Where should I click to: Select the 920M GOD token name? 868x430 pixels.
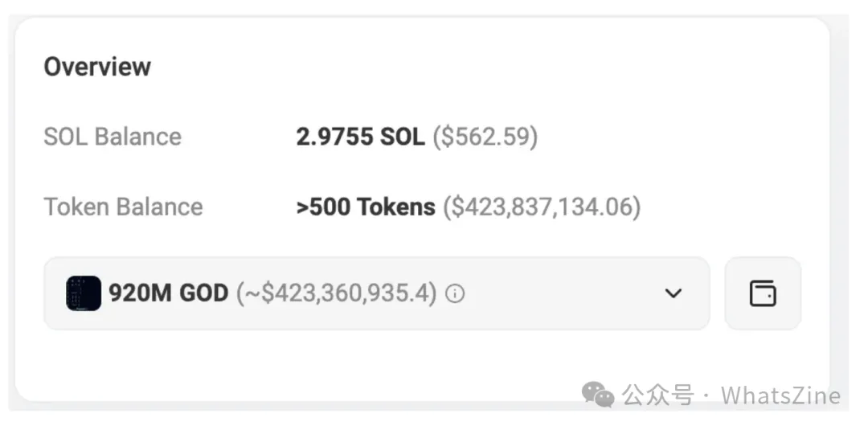(168, 293)
